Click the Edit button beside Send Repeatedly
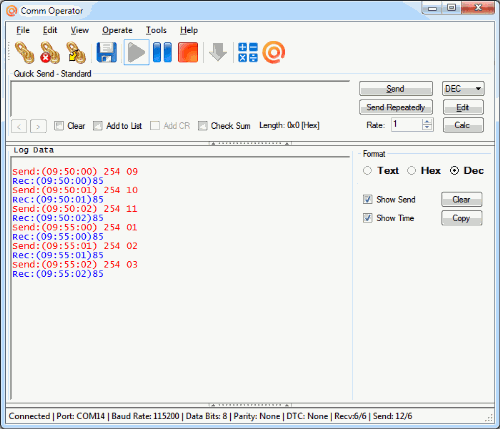 [463, 107]
